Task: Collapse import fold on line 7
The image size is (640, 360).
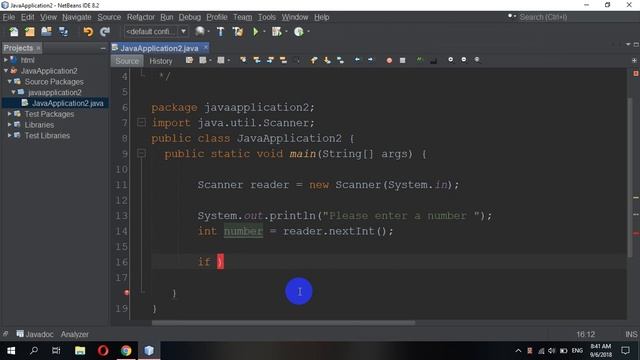Action: 141,122
